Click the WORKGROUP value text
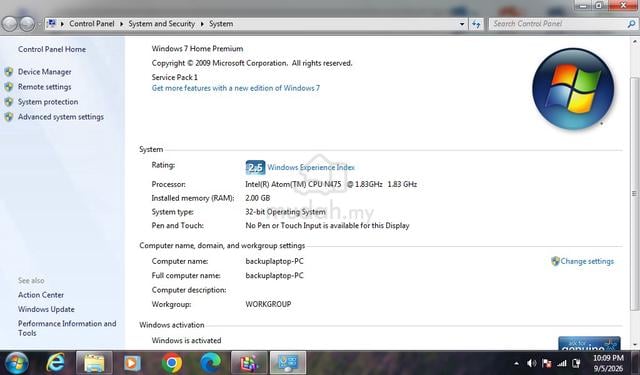The width and height of the screenshot is (640, 375). coord(268,304)
